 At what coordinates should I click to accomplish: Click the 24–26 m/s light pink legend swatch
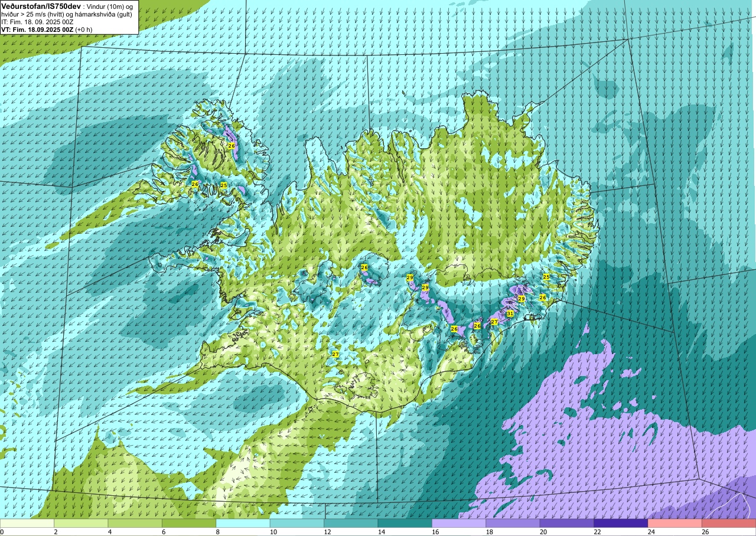[675, 523]
